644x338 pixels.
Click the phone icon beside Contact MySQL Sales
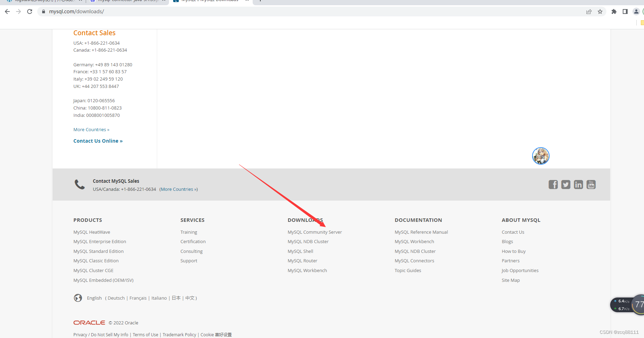tap(79, 184)
